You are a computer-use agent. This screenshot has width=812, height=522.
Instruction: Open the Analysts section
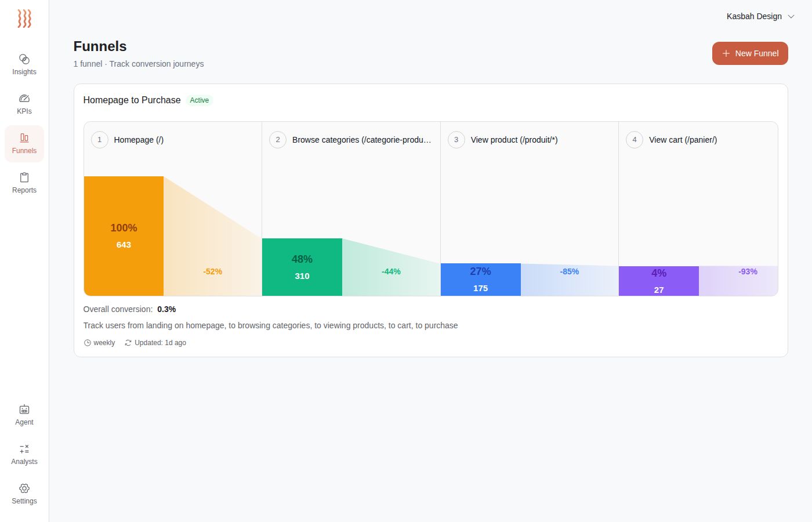24,454
